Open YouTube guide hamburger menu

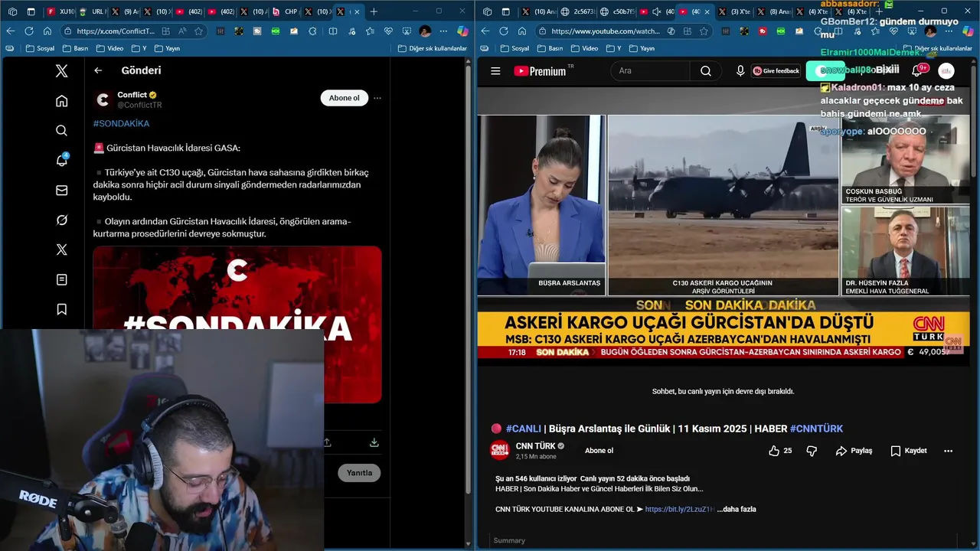click(495, 71)
